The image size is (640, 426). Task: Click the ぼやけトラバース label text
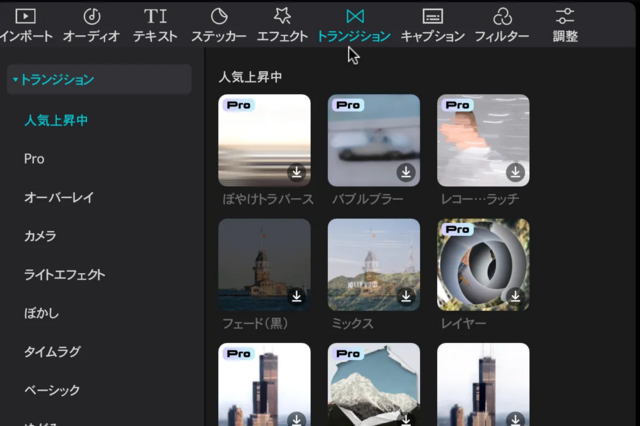tap(268, 199)
